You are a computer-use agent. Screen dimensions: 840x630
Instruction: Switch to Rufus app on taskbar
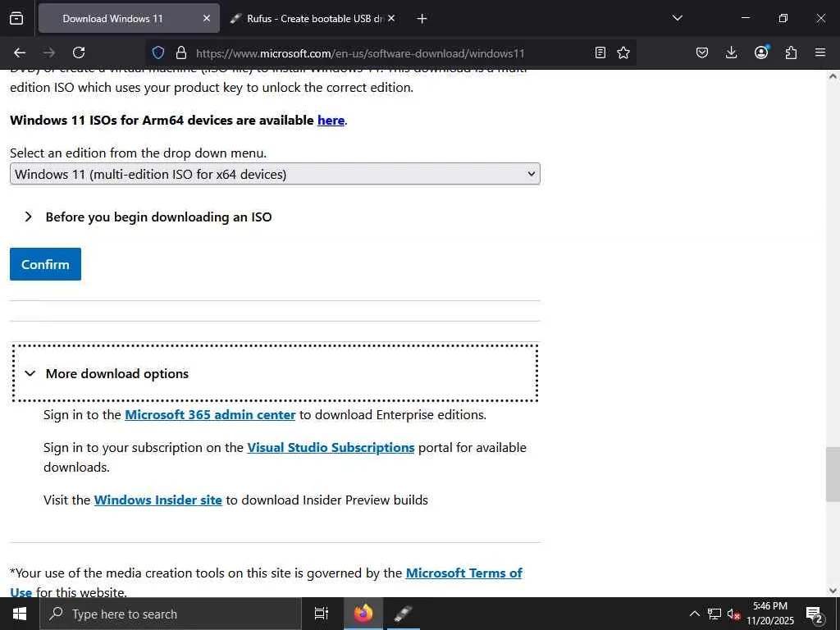click(403, 614)
